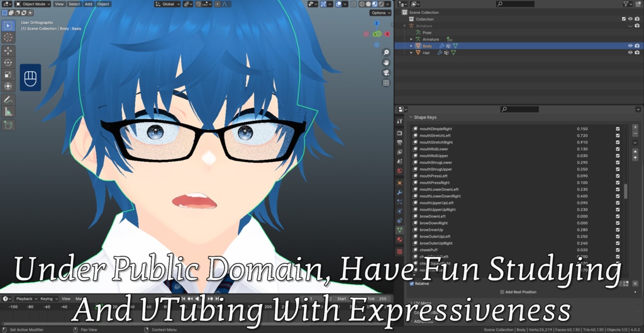
Task: Select the Rotate tool
Action: [x=8, y=62]
